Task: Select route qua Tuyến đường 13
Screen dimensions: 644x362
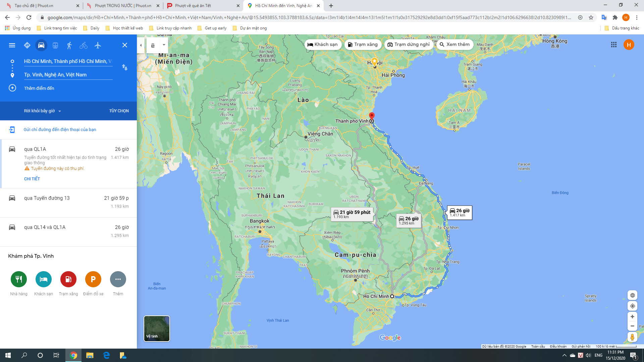Action: pos(68,202)
